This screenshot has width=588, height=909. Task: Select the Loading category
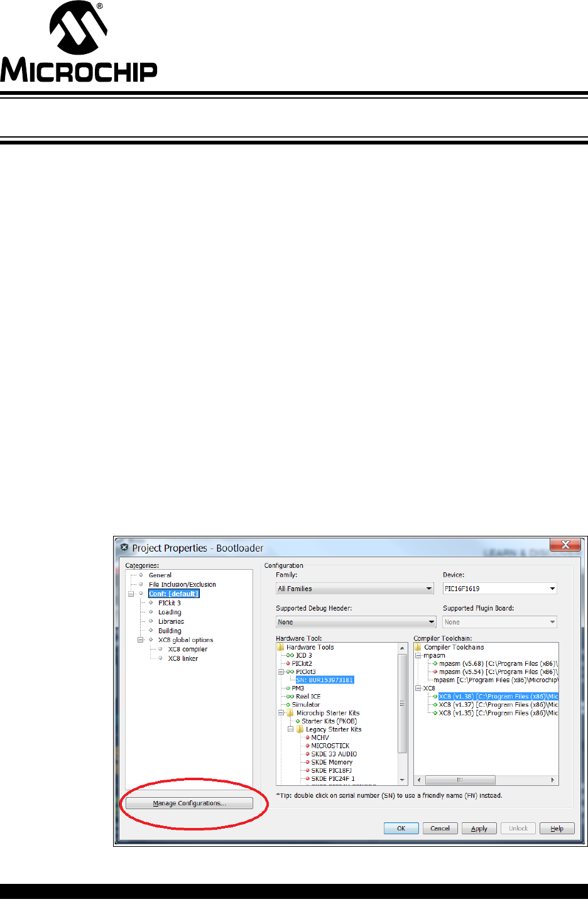pos(170,612)
